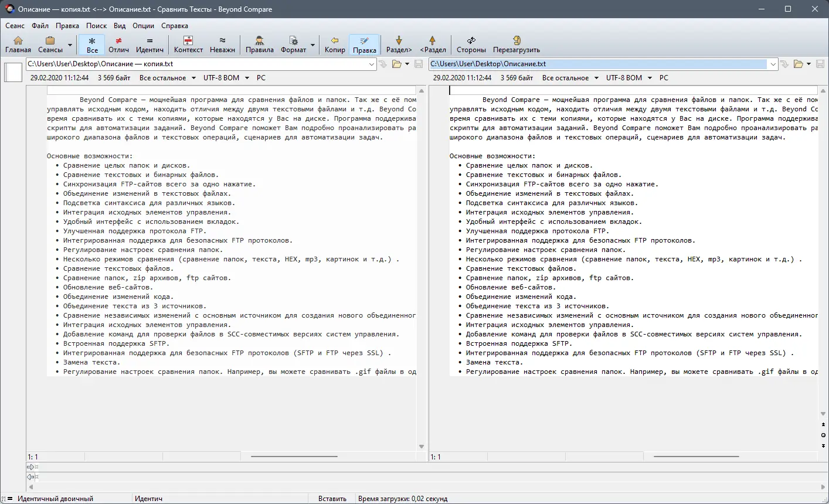
Task: Click right pane PC line-ending label
Action: click(x=664, y=77)
